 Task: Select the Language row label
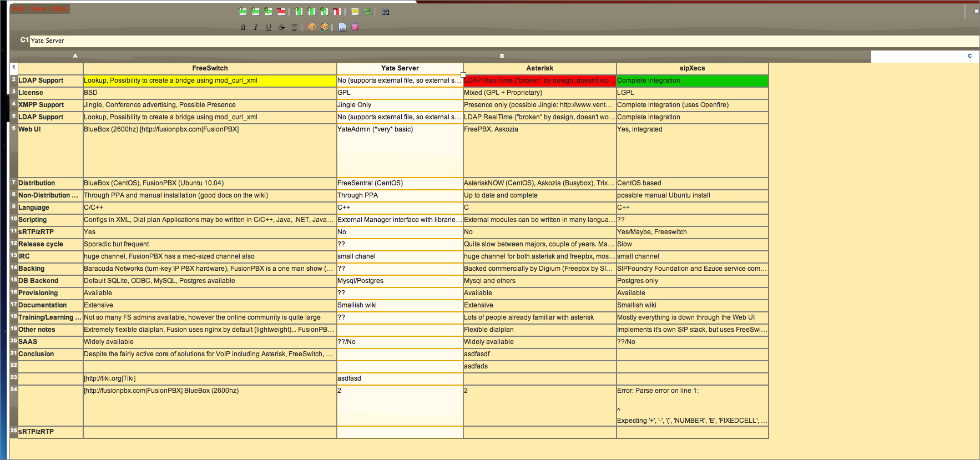point(50,208)
